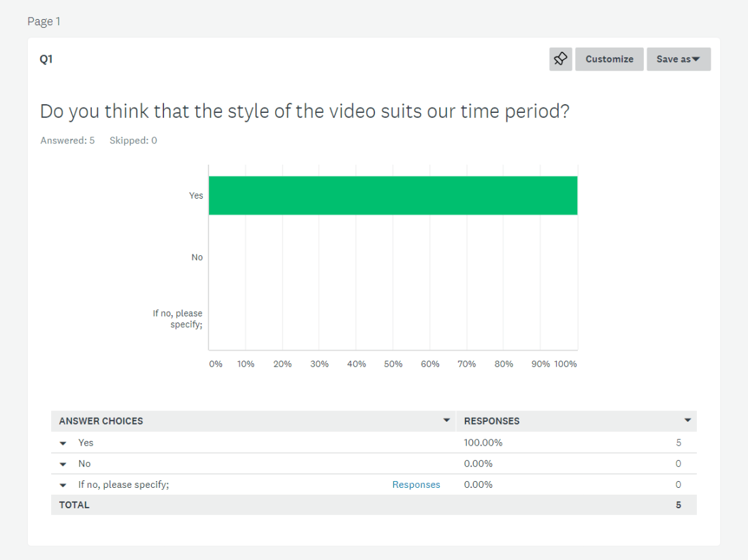Click the No label on the chart axis
Screen dimensions: 748x560
(x=197, y=257)
